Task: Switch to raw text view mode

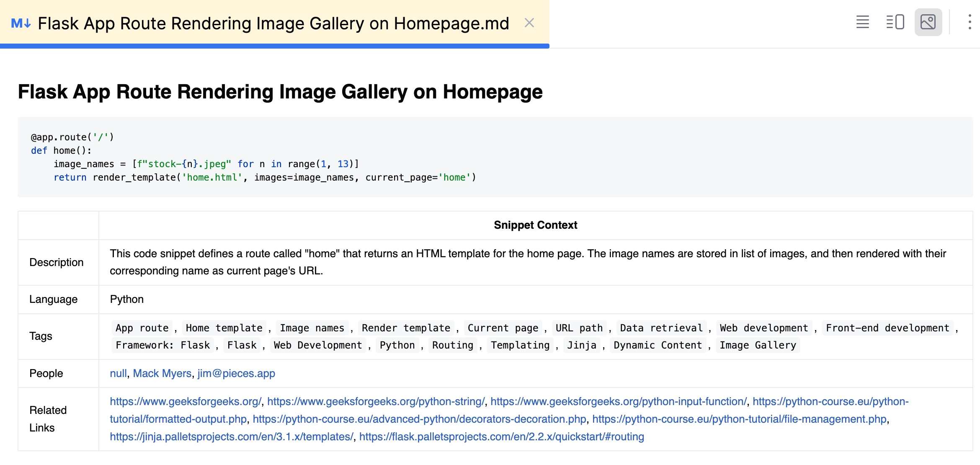Action: click(x=862, y=22)
